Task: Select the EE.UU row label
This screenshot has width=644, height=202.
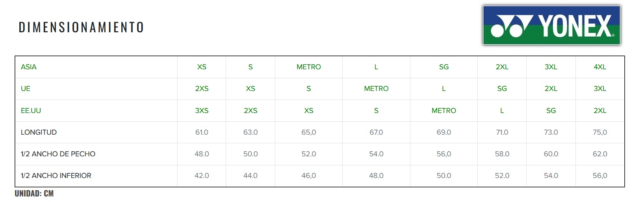Action: (x=31, y=111)
